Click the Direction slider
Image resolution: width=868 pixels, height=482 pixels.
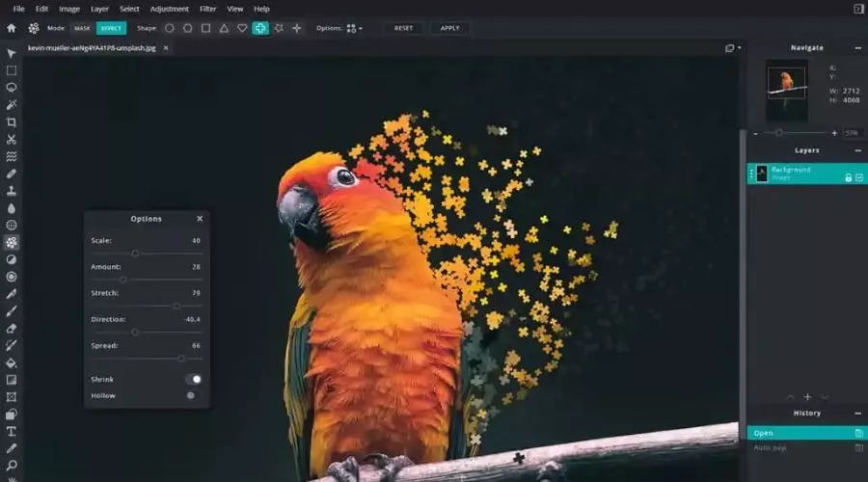[x=147, y=332]
